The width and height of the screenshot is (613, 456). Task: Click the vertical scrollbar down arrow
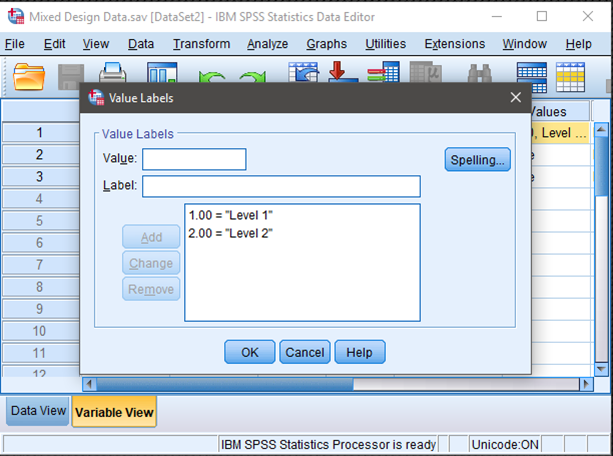(601, 369)
